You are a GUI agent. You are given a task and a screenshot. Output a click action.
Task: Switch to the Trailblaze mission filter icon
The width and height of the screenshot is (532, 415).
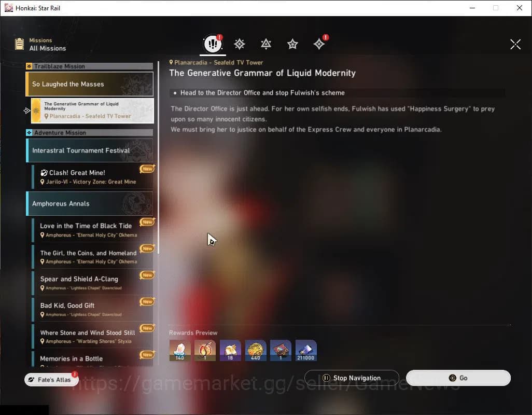coord(240,44)
